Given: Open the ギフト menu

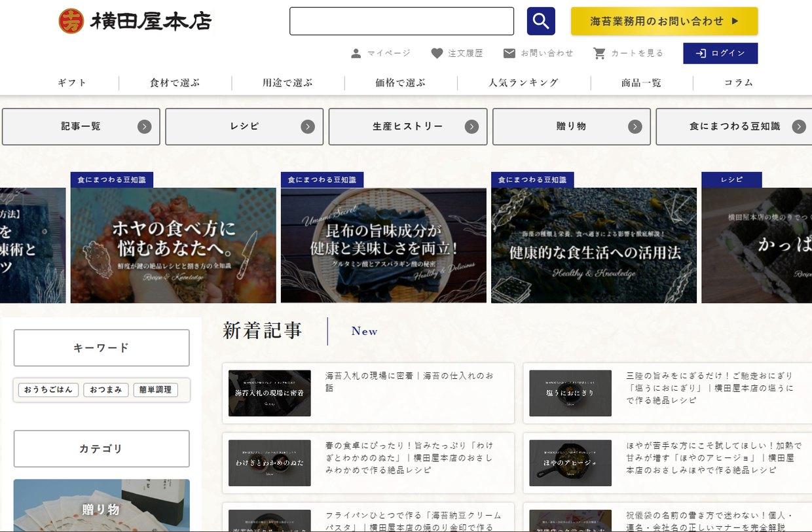Looking at the screenshot, I should coord(72,82).
